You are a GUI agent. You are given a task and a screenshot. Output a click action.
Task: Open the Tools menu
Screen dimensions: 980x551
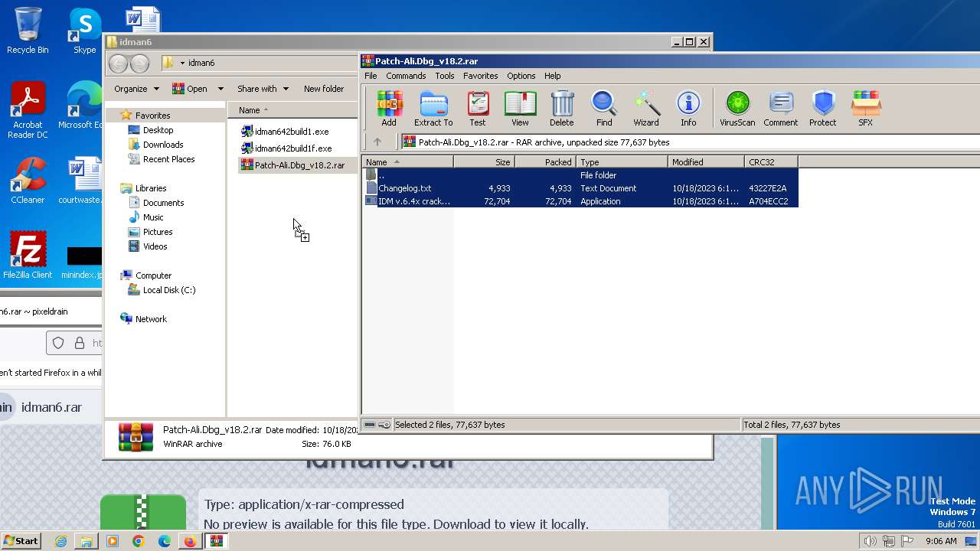445,76
